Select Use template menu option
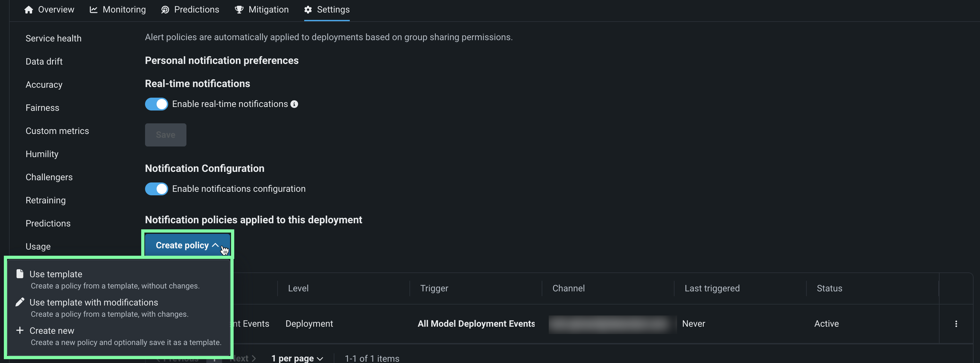 tap(56, 274)
